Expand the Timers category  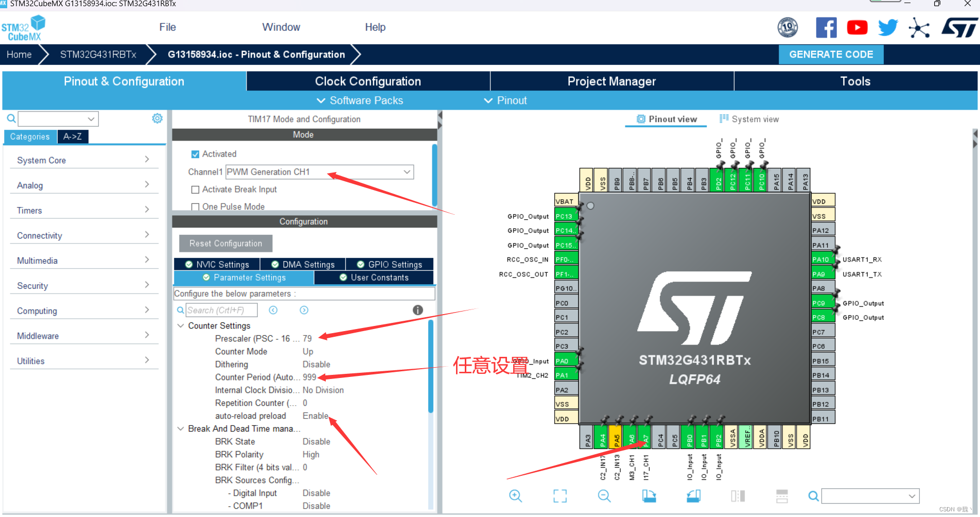point(84,210)
